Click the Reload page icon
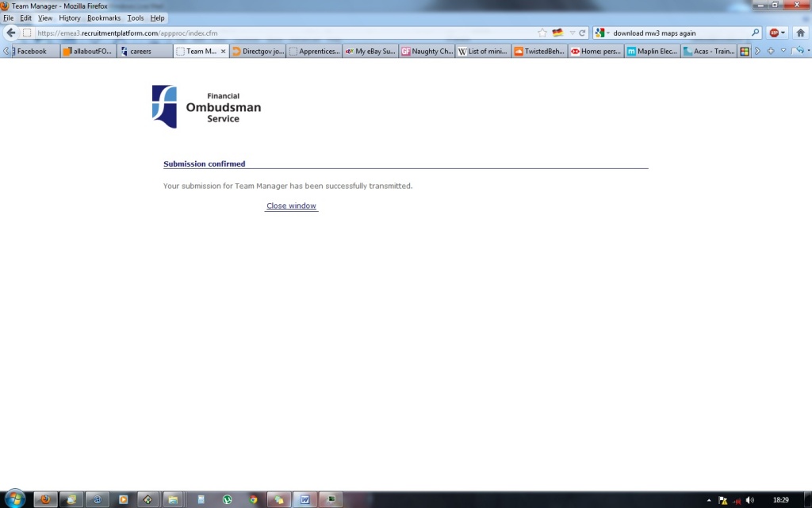The image size is (812, 508). click(582, 33)
